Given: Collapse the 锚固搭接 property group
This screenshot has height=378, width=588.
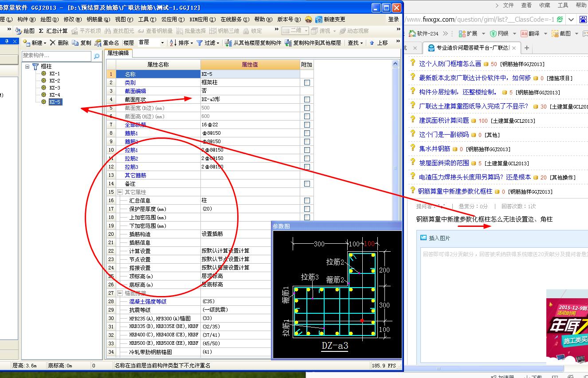Looking at the screenshot, I should point(120,293).
